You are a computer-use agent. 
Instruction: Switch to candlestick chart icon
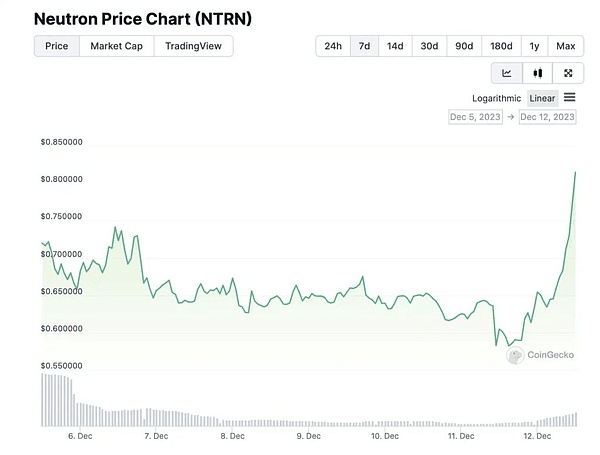[538, 73]
